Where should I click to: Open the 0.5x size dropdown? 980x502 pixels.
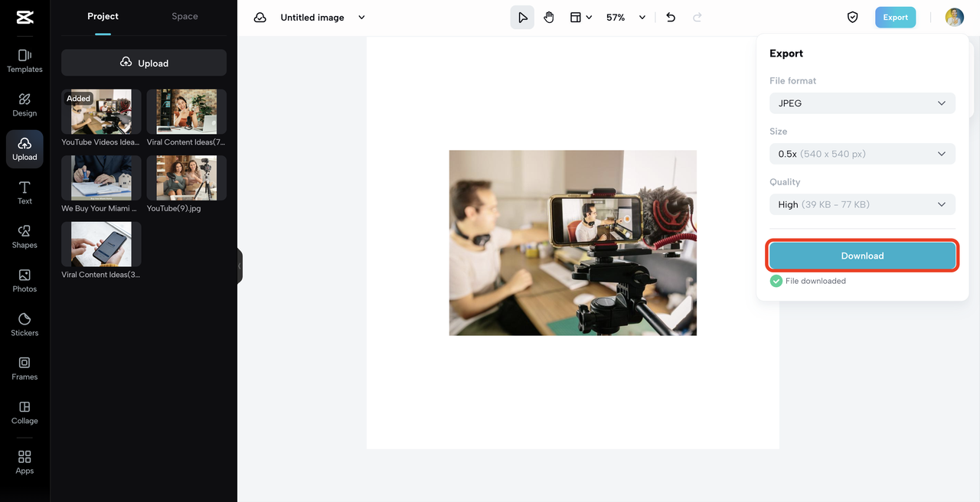coord(862,154)
